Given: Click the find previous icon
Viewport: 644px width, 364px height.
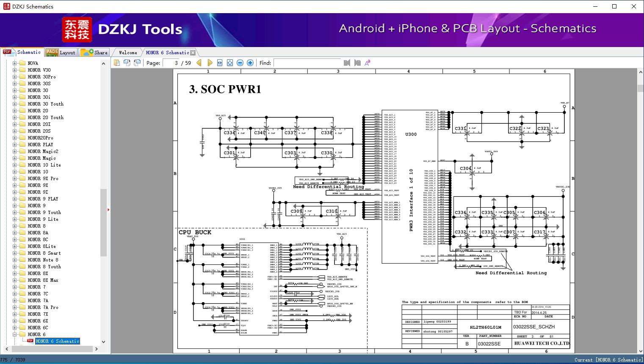Looking at the screenshot, I should pyautogui.click(x=347, y=63).
